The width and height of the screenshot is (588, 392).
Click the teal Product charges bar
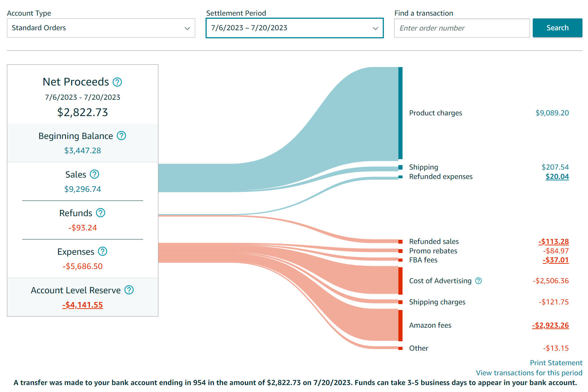400,113
